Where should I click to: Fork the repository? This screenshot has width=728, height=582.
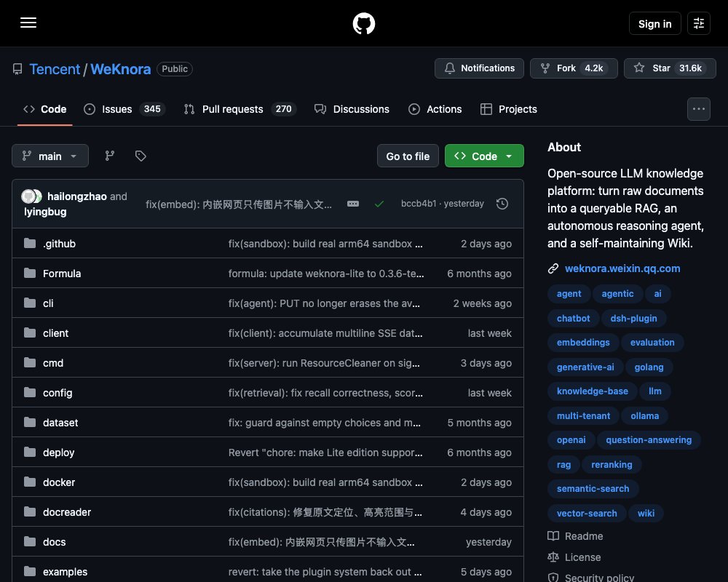[574, 68]
